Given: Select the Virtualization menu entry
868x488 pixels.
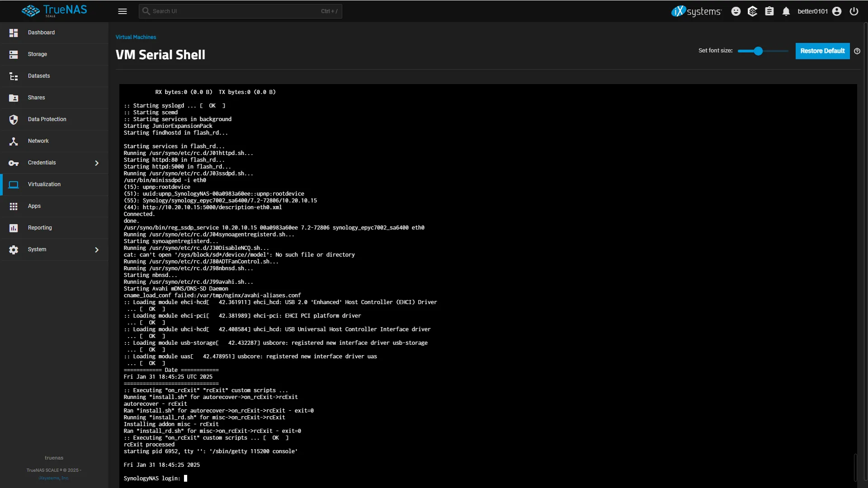Looking at the screenshot, I should pos(44,184).
